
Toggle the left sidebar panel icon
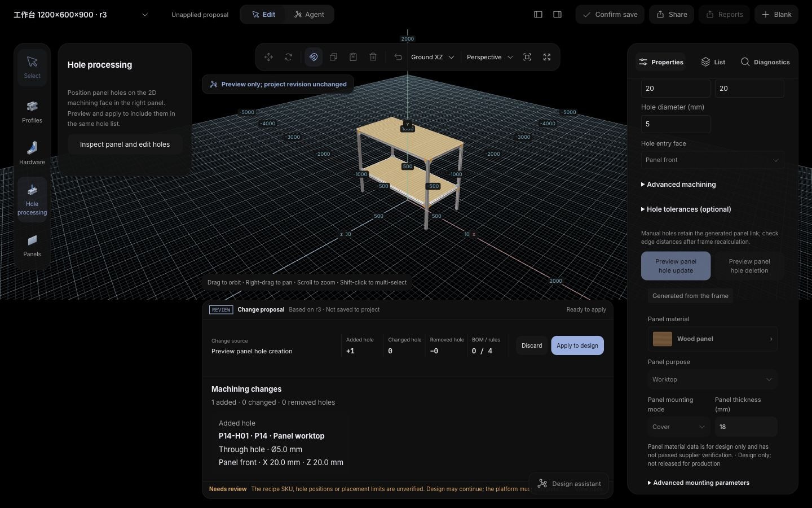(x=538, y=15)
